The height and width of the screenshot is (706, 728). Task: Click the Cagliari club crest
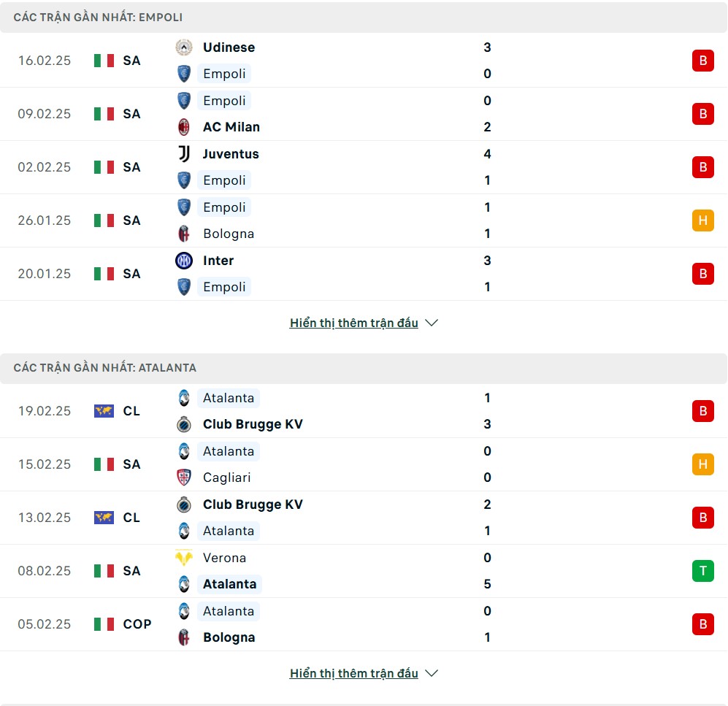coord(184,477)
